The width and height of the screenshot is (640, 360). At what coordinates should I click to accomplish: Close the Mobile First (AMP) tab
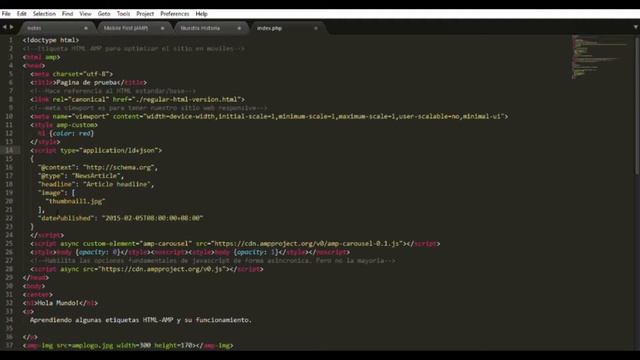pos(162,28)
